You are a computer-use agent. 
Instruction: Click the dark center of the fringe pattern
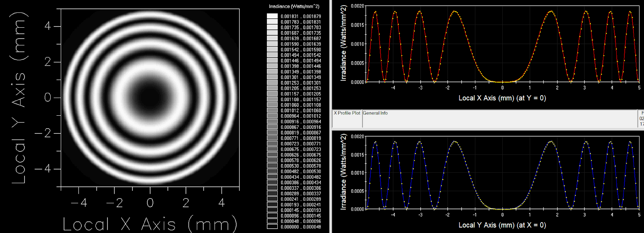[x=150, y=97]
